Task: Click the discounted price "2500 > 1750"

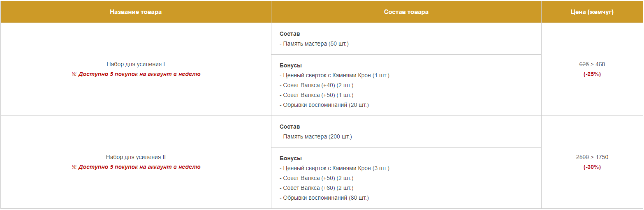Action: [x=592, y=157]
